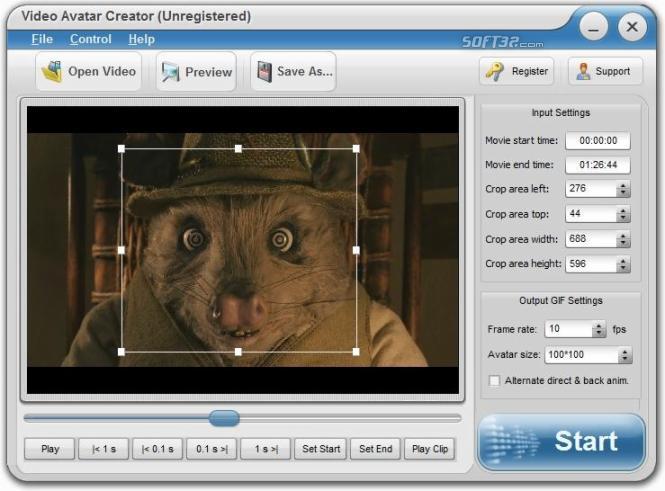Decrease Crop area left value
The width and height of the screenshot is (665, 491).
coord(623,193)
